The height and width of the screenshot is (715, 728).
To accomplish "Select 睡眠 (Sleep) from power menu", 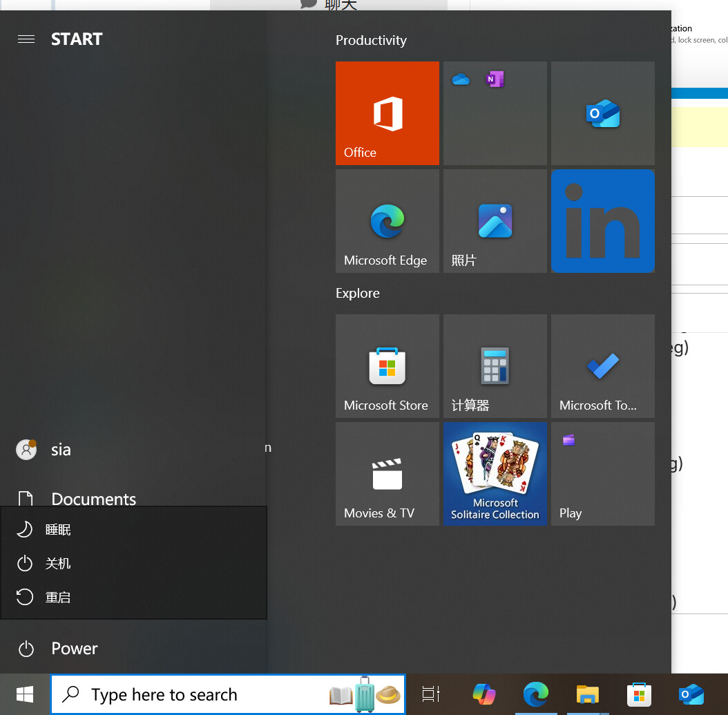I will point(134,529).
